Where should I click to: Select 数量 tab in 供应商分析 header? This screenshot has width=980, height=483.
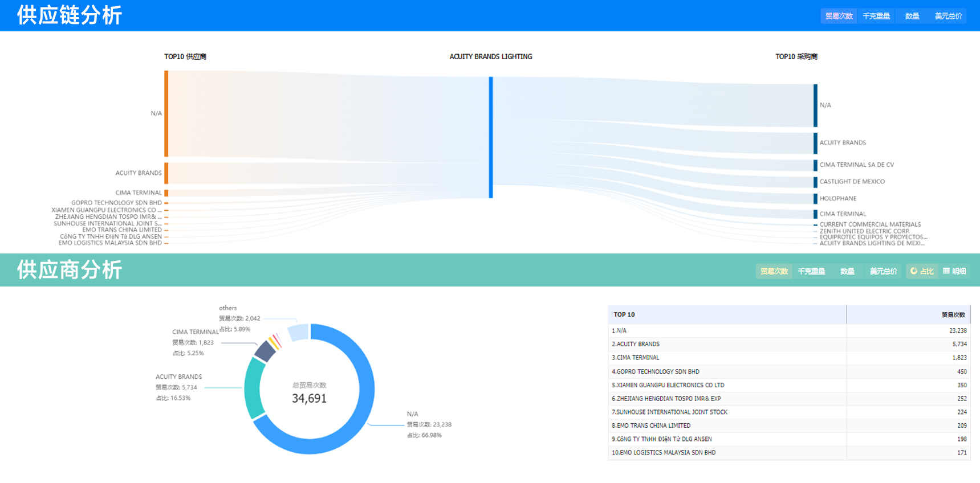847,271
